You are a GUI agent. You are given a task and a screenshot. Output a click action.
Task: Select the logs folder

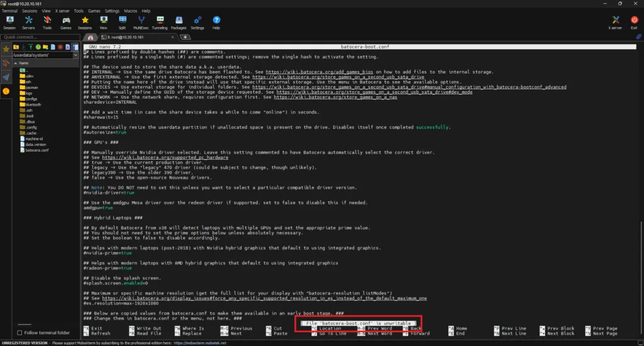point(26,93)
